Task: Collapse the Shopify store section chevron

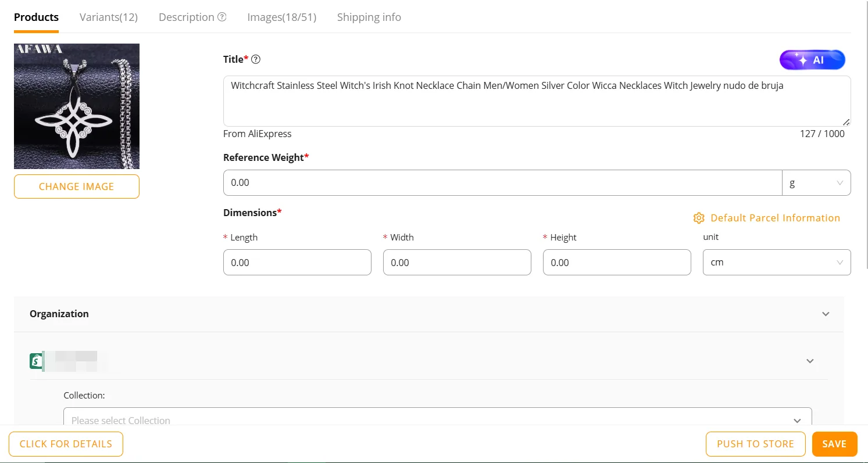Action: (x=810, y=361)
